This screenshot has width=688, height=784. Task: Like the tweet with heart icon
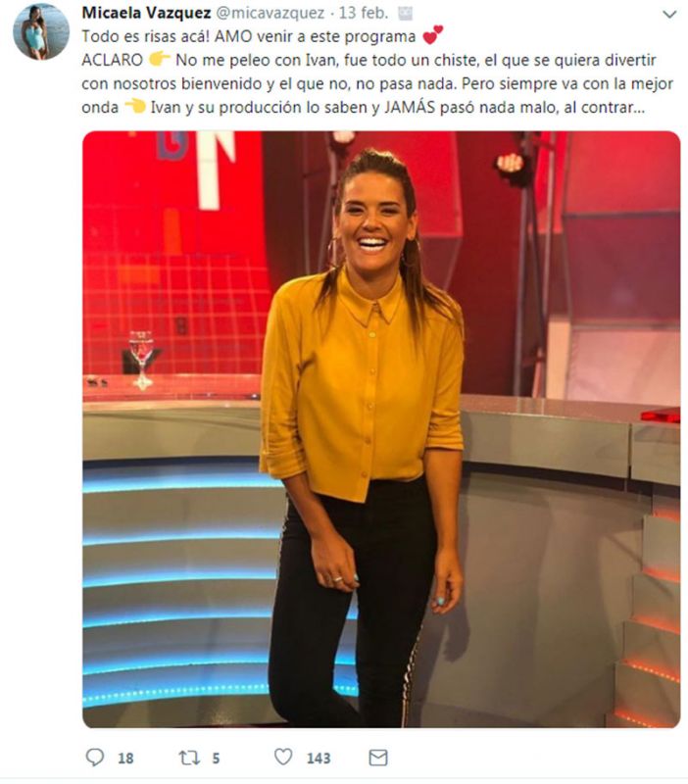283,757
